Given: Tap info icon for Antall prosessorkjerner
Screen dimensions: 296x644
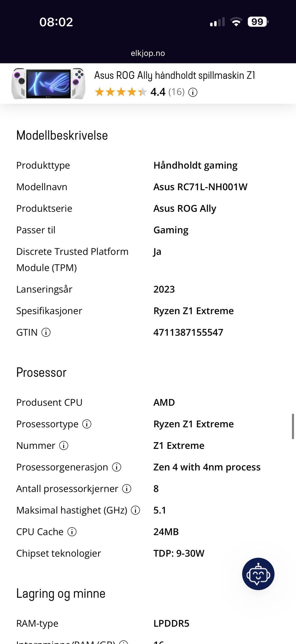Looking at the screenshot, I should pos(127,489).
